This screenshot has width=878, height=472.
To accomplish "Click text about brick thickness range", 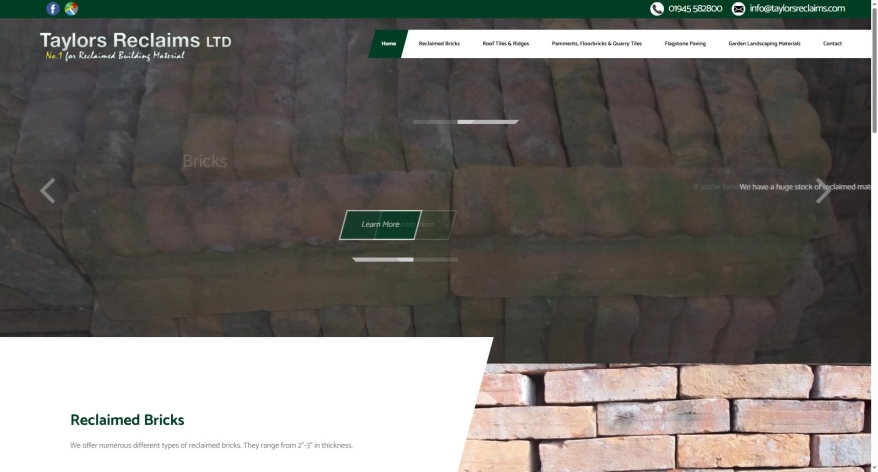I will 211,446.
